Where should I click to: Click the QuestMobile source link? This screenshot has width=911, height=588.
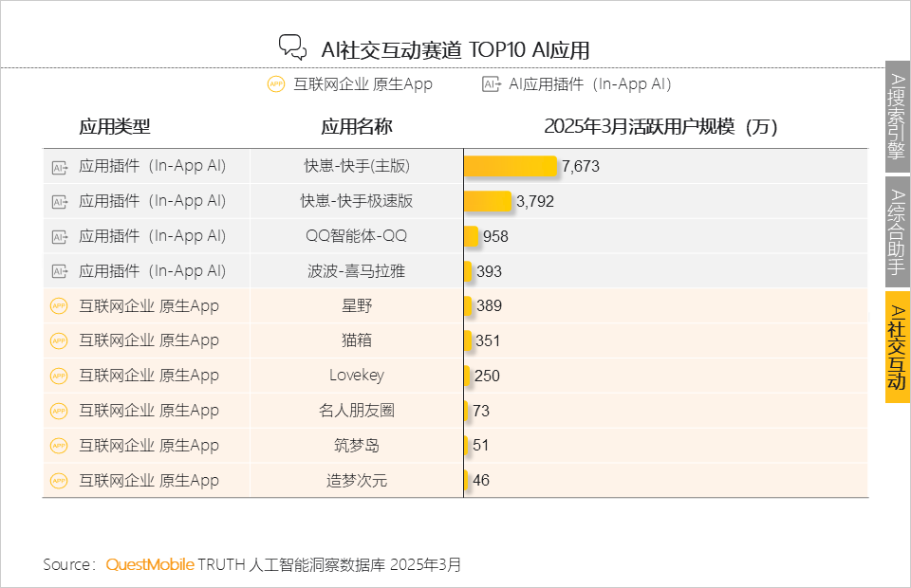(x=150, y=564)
